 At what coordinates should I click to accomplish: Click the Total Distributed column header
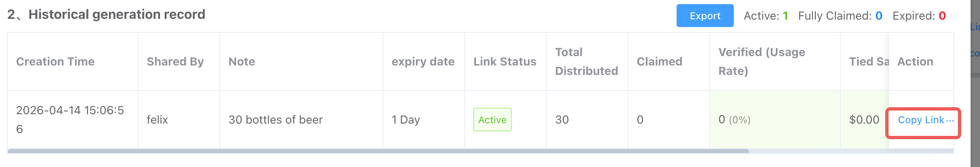pyautogui.click(x=586, y=61)
